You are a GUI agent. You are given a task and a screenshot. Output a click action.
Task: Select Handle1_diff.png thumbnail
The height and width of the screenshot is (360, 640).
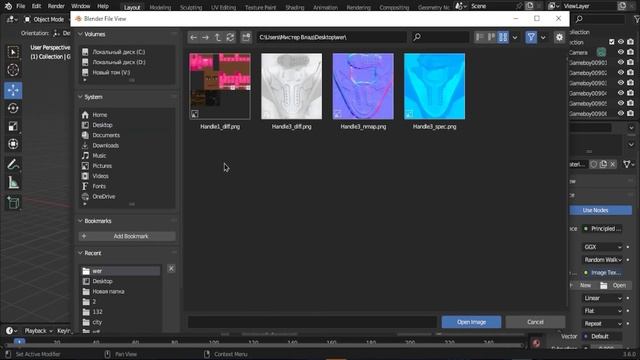[220, 86]
